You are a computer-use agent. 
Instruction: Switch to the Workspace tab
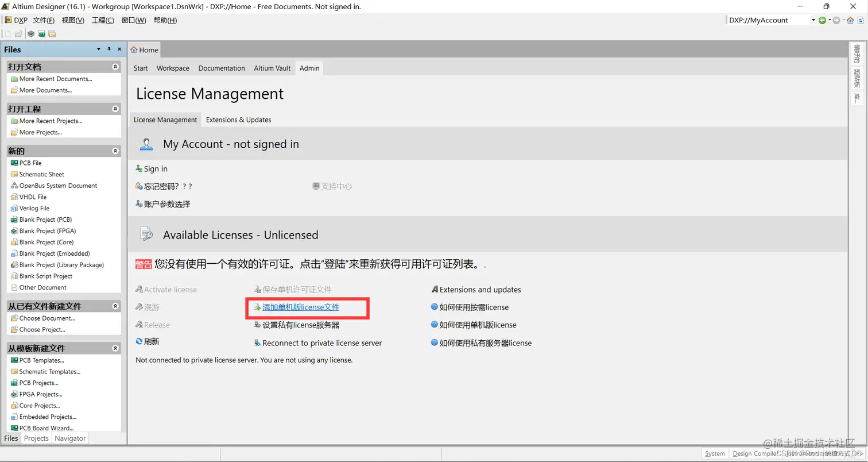point(173,68)
